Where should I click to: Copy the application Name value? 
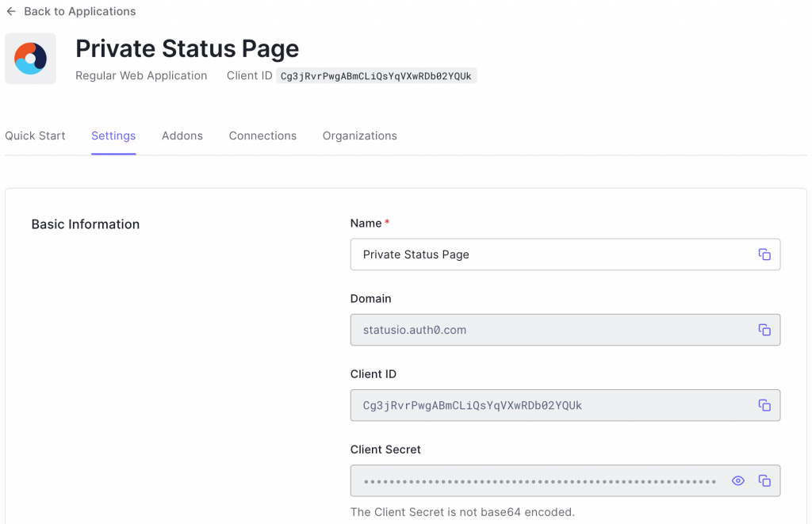pos(764,254)
